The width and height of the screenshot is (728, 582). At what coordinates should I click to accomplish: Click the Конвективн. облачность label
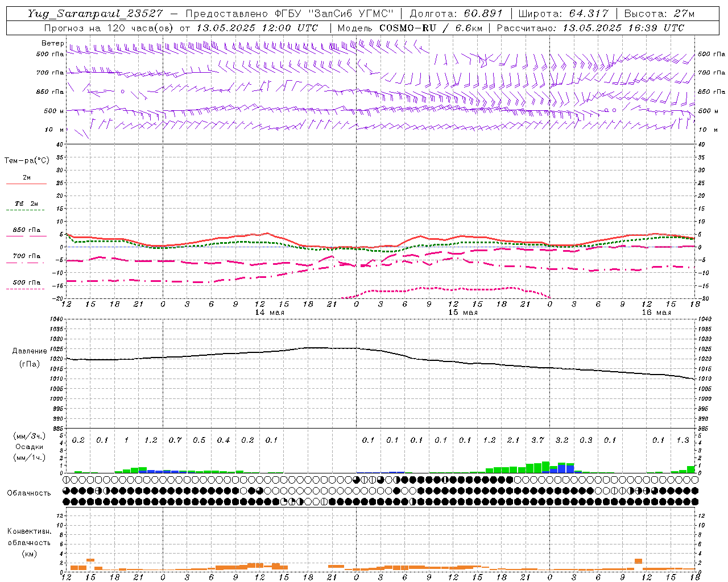tap(29, 537)
